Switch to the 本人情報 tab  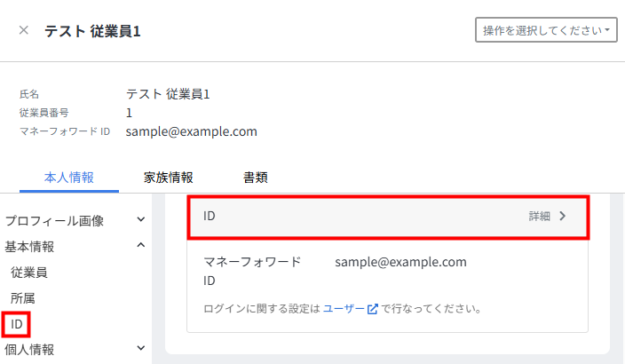68,178
